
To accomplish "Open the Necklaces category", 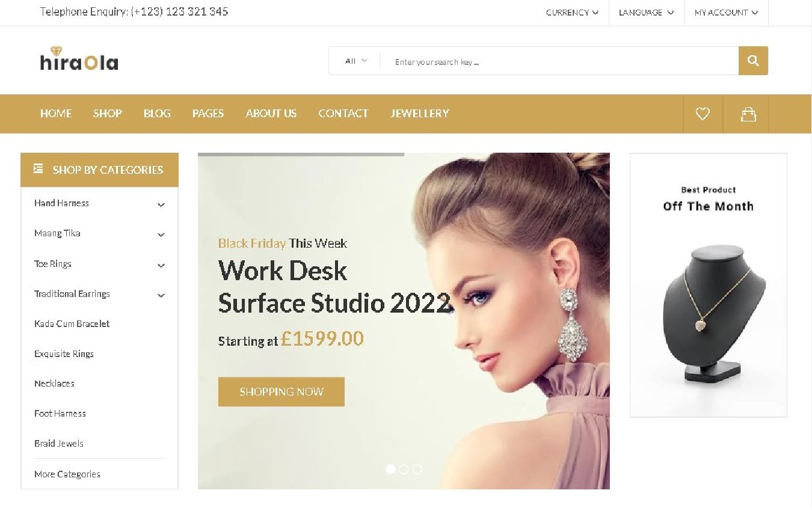I will point(55,384).
